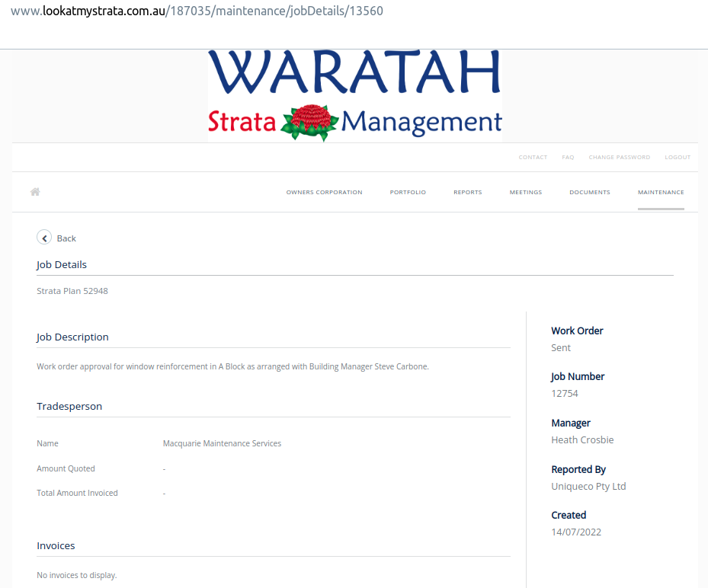The width and height of the screenshot is (708, 588).
Task: Click the Name label under Tradesperson
Action: coord(47,443)
